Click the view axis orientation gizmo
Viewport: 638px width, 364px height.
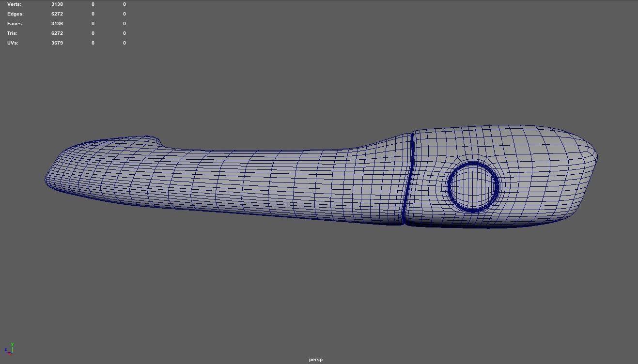pyautogui.click(x=9, y=349)
